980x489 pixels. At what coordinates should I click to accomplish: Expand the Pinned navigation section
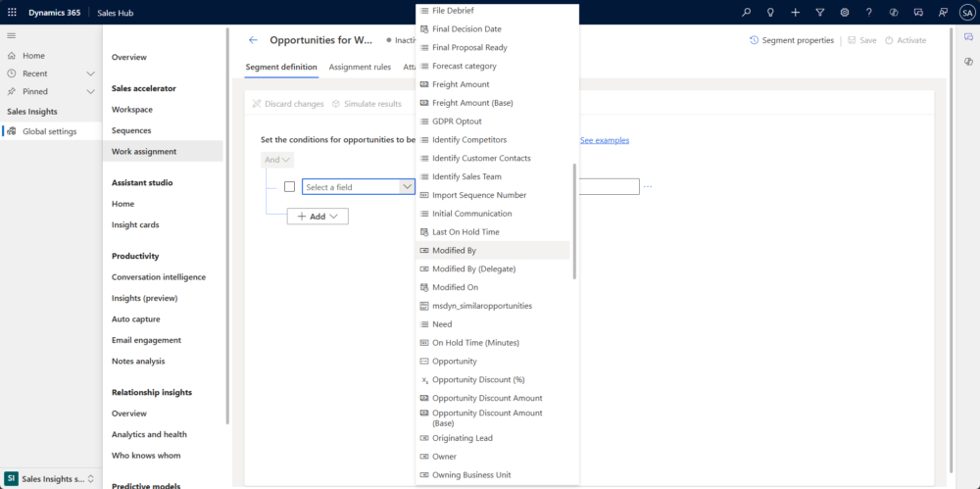click(90, 91)
